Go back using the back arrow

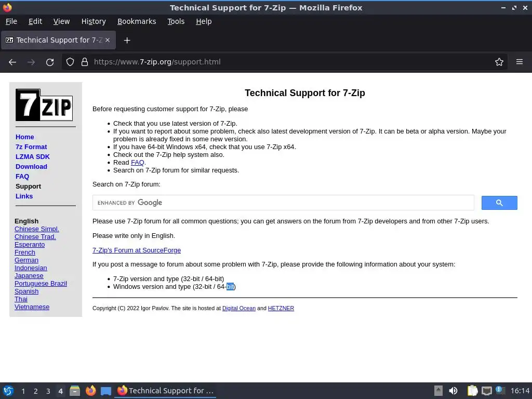(12, 62)
